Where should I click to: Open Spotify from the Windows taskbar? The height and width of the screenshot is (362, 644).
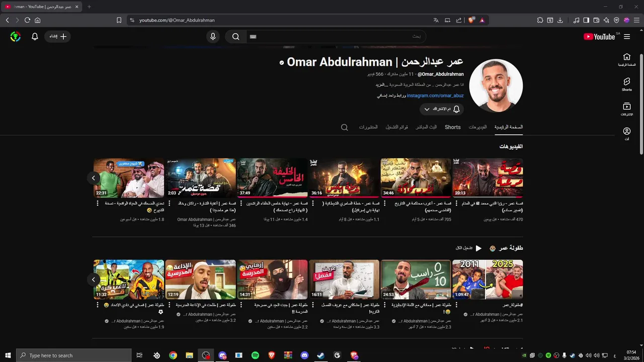tap(255, 355)
